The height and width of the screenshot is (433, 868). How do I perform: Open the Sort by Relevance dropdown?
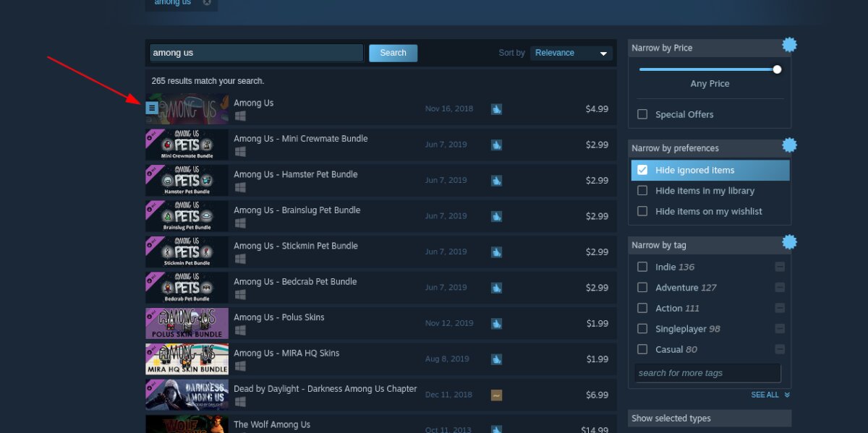pos(571,52)
